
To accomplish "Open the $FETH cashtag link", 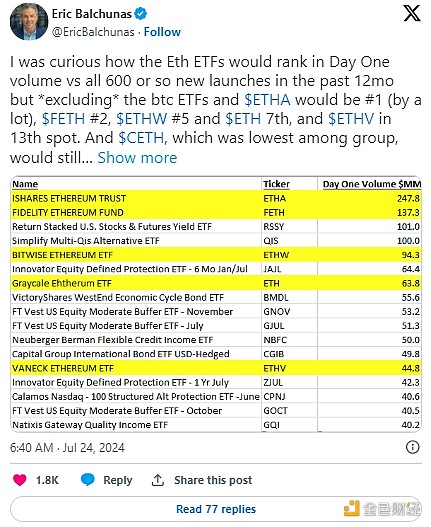I will (63, 119).
